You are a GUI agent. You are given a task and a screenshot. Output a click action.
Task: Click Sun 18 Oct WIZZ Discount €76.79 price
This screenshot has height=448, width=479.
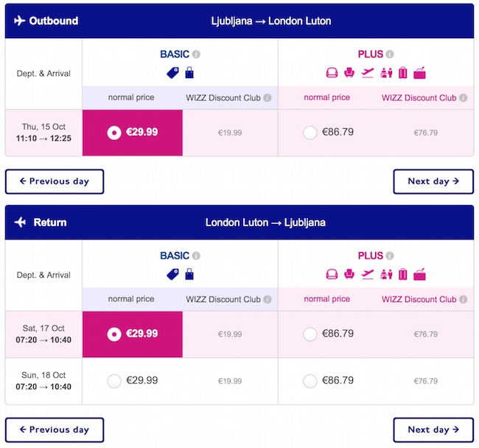click(x=425, y=381)
